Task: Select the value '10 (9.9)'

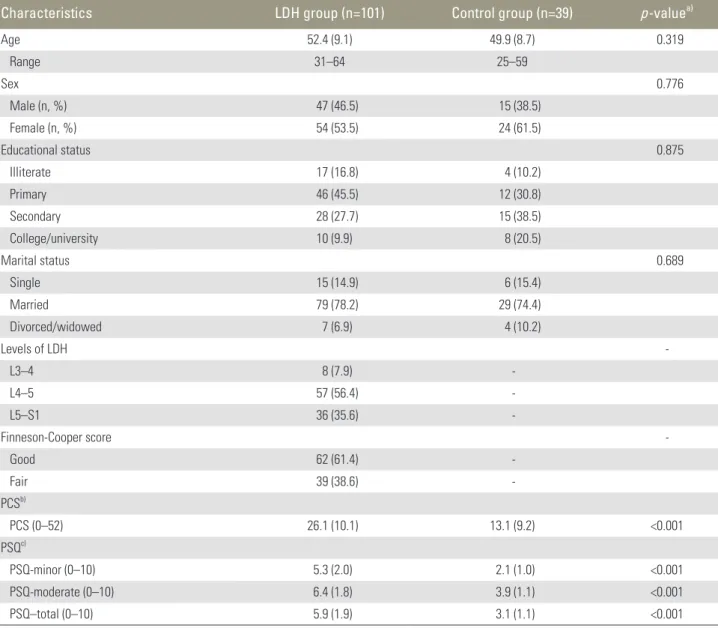Action: (x=334, y=238)
